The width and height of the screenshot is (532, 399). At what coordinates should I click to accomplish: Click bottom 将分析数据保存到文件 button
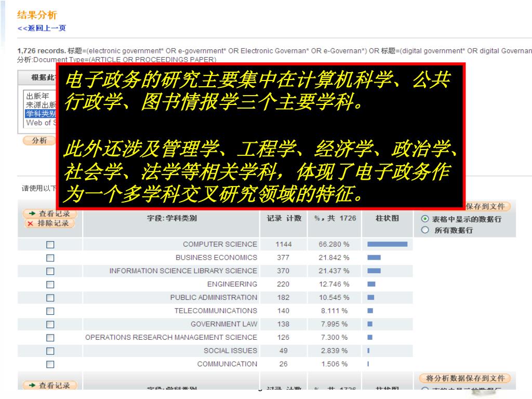[465, 378]
